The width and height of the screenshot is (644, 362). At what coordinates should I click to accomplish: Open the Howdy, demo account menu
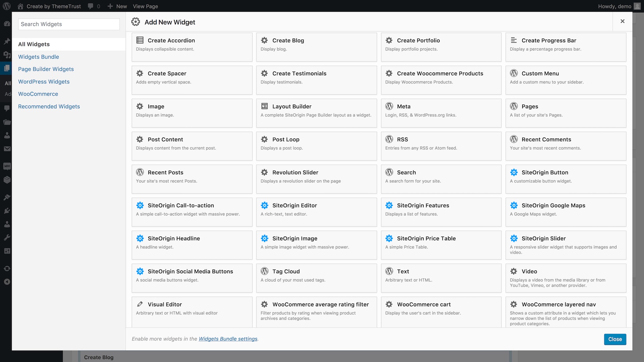tap(619, 6)
